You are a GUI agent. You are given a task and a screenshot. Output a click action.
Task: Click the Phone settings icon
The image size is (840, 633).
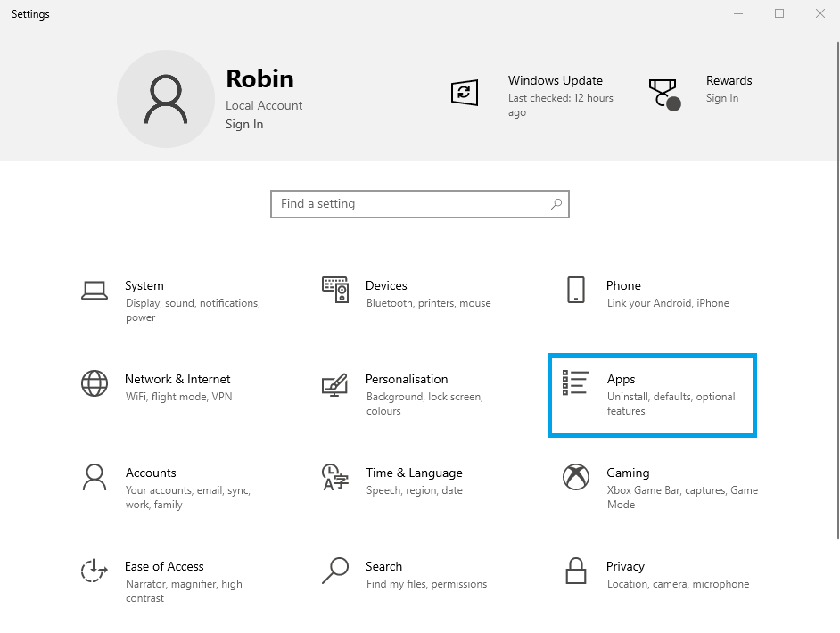[576, 290]
